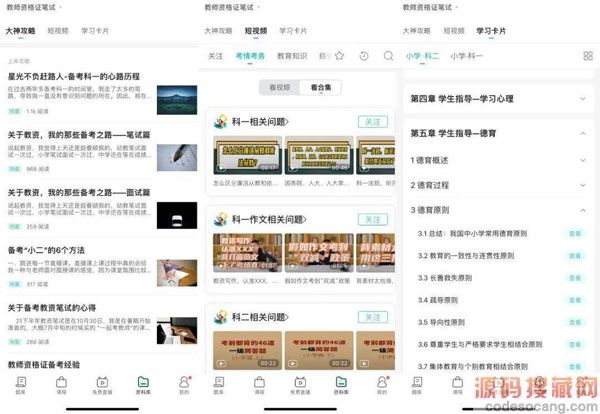Tap the search magnifier icon
This screenshot has height=414, width=600.
[388, 56]
